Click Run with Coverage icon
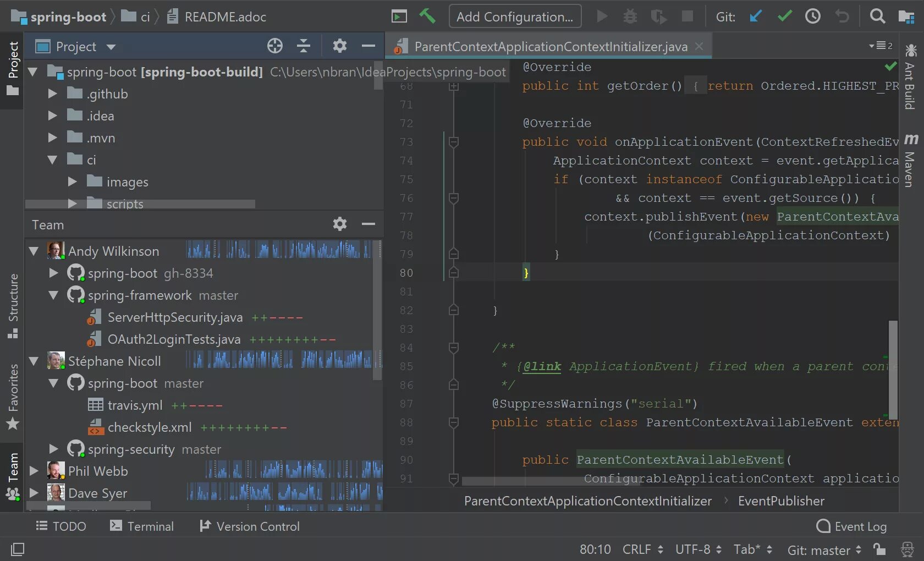Screen dimensions: 924x561 click(x=658, y=16)
